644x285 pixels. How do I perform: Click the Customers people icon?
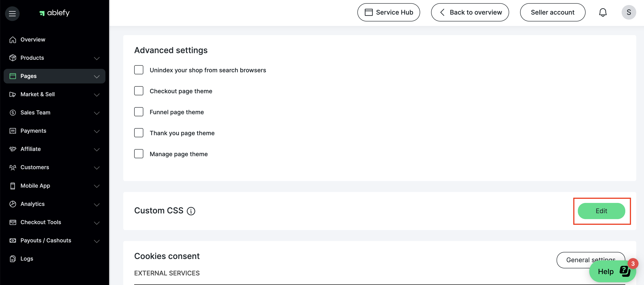click(x=13, y=167)
